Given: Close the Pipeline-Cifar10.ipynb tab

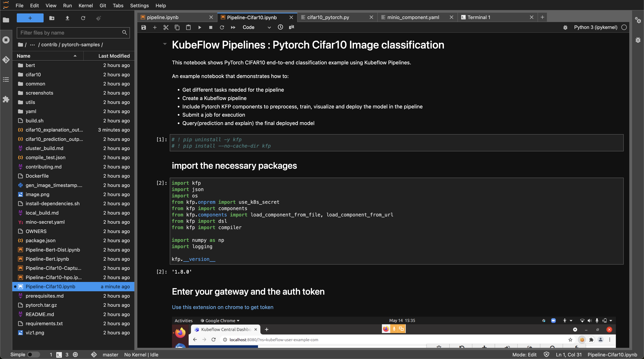Looking at the screenshot, I should click(x=291, y=17).
